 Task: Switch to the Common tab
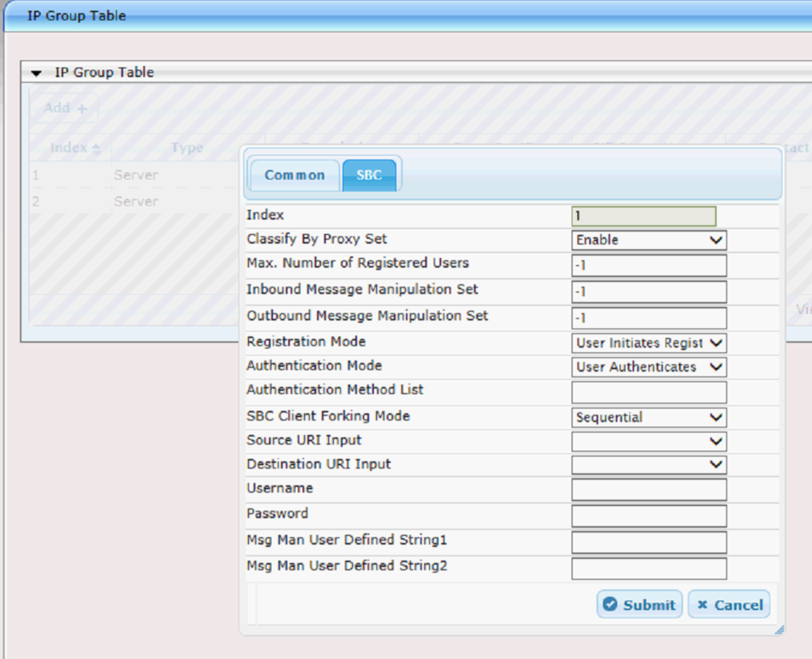pos(294,174)
